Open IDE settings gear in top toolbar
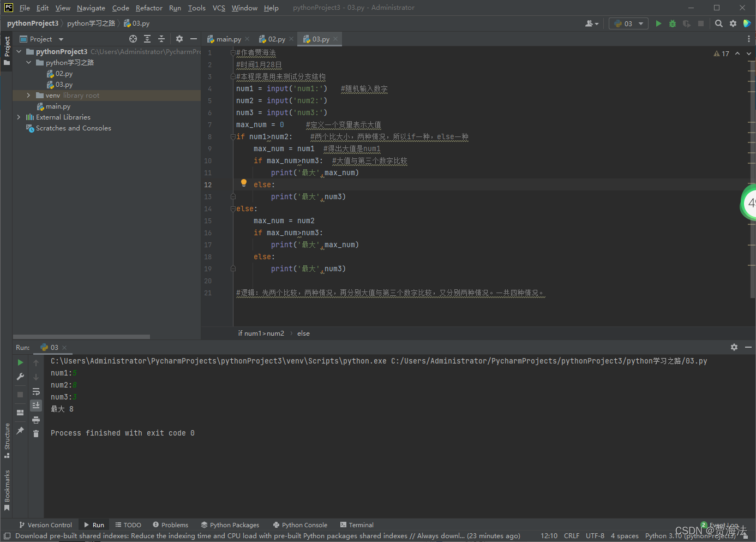 (733, 23)
